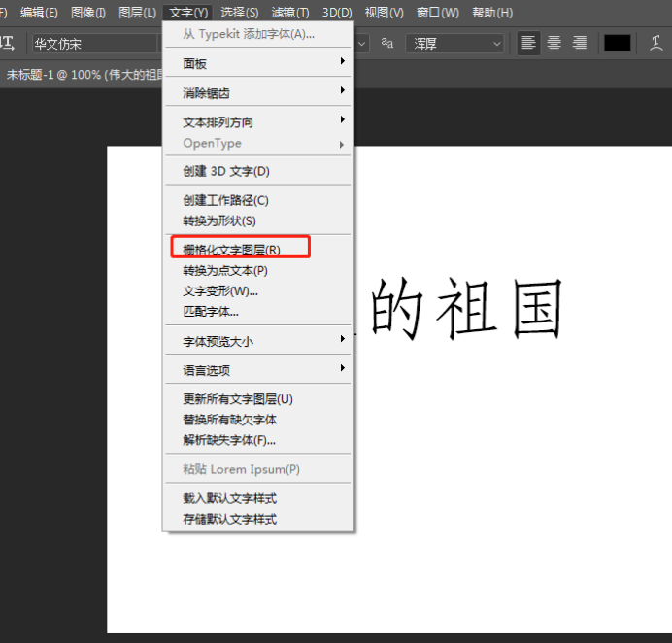Click right align text icon

point(580,43)
